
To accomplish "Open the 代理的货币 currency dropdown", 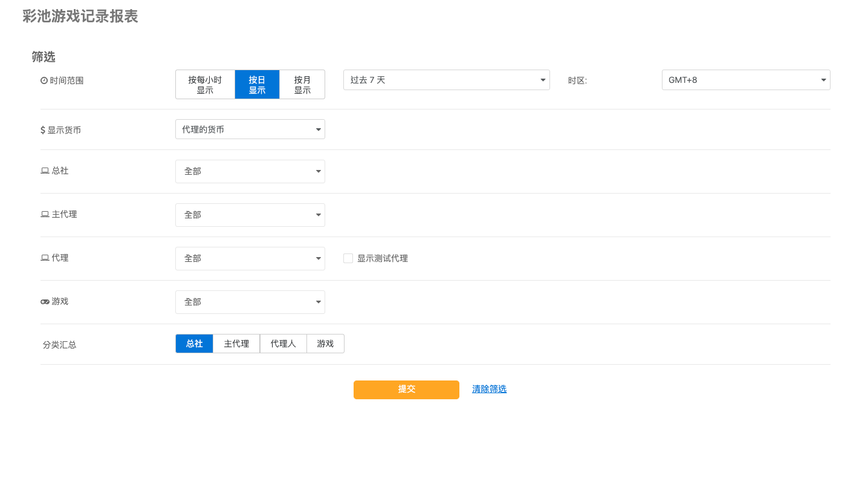I will [x=250, y=129].
